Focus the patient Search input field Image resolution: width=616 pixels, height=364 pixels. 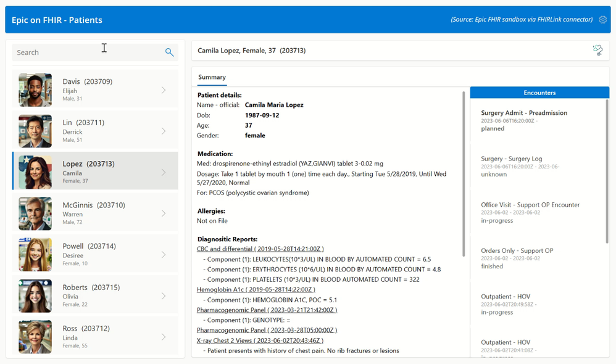88,52
